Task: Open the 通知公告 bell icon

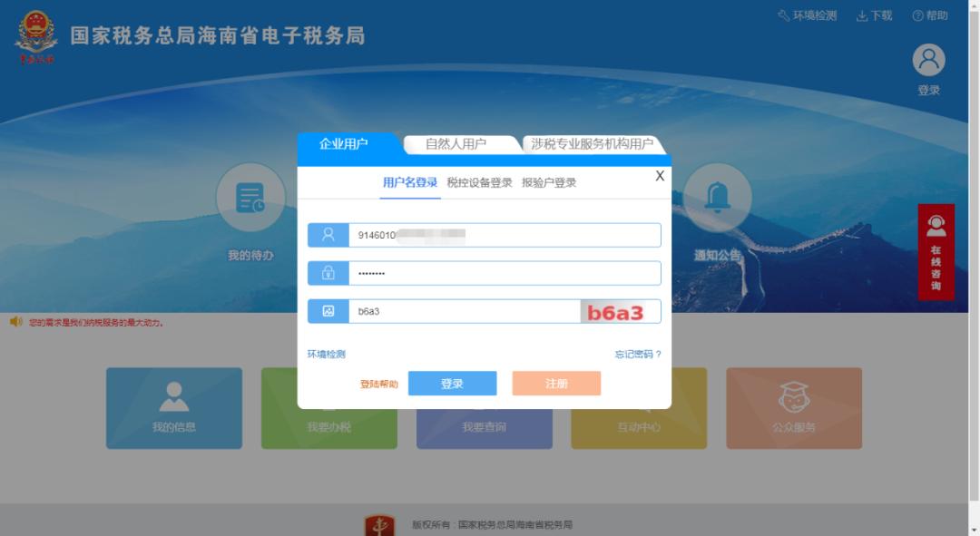Action: coord(717,198)
